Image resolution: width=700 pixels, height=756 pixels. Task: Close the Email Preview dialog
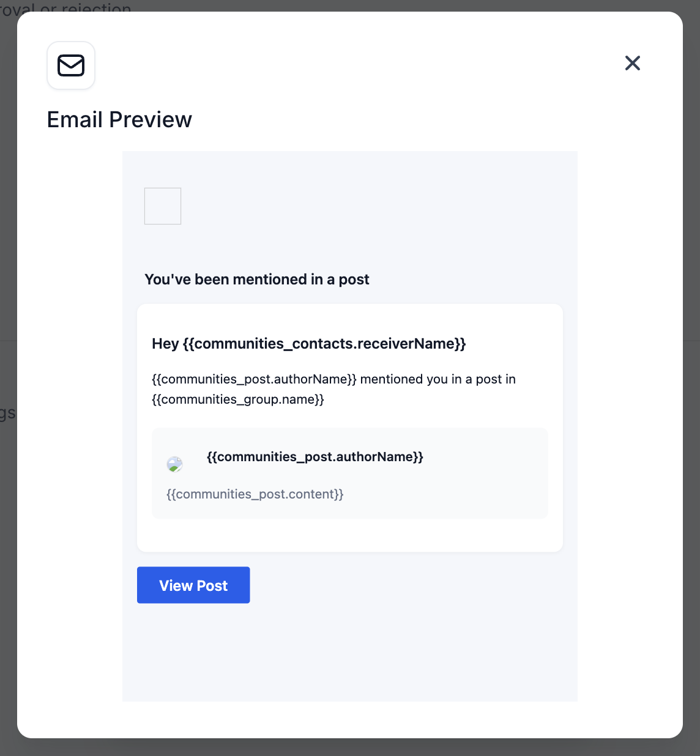coord(632,63)
